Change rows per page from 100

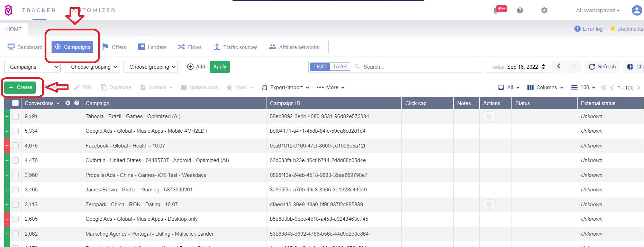point(583,87)
